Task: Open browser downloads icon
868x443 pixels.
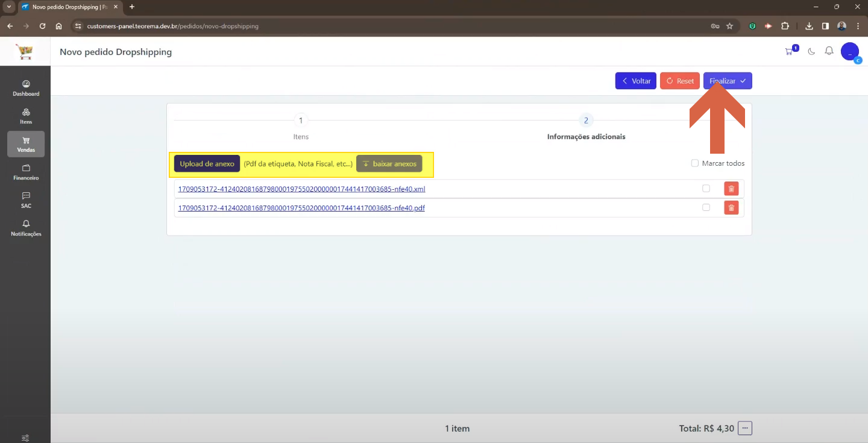Action: click(809, 26)
